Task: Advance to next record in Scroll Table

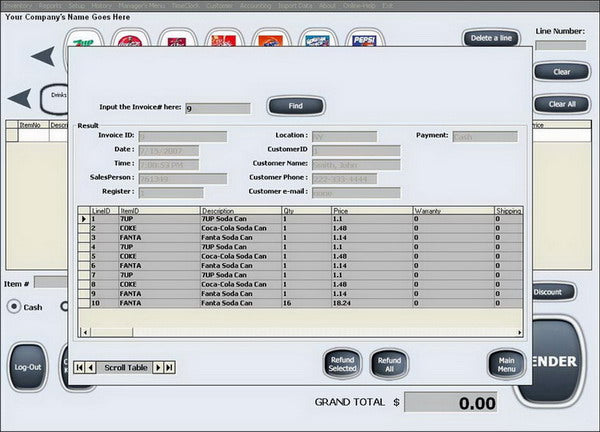Action: point(158,368)
